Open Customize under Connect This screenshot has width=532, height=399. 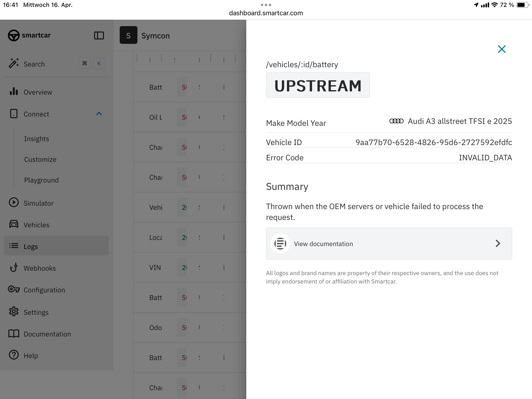pos(40,159)
